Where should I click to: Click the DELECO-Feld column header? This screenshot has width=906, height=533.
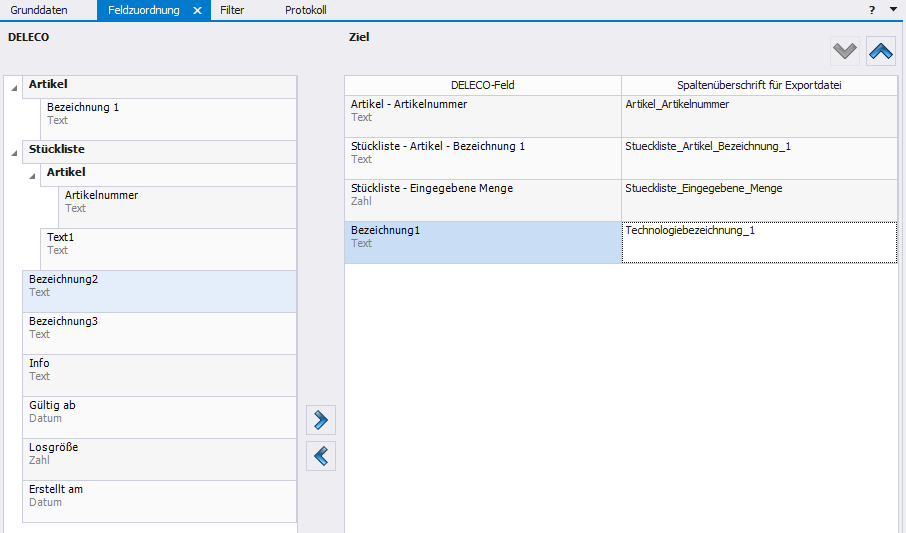click(x=482, y=85)
